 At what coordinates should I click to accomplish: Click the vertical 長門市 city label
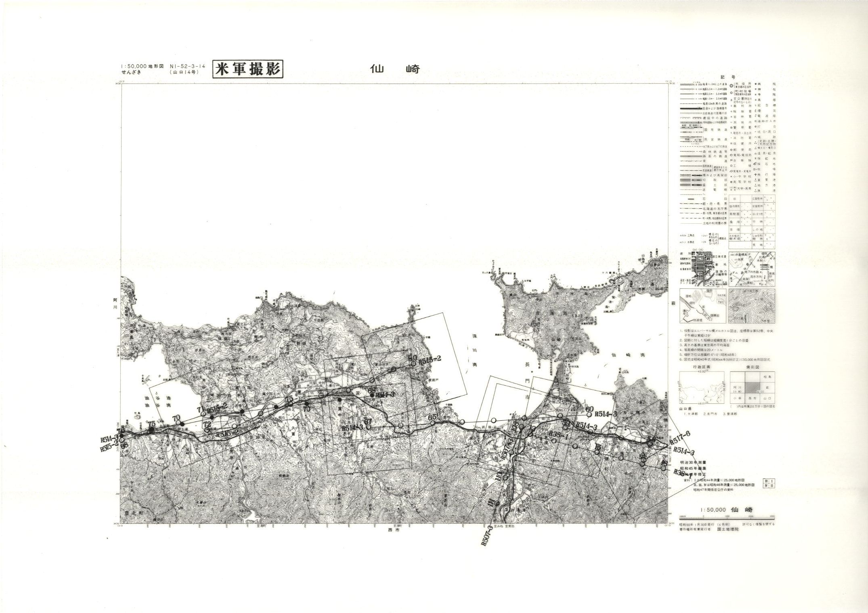(528, 381)
